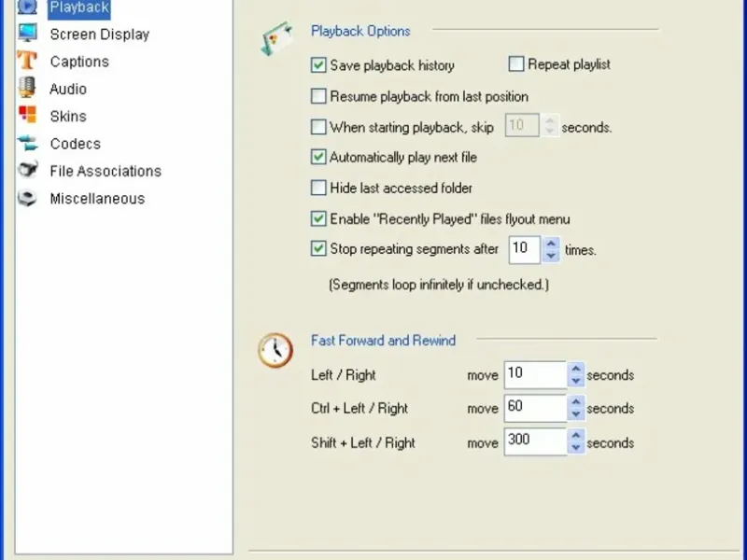Click the Ctrl + Left / Right seconds field
The width and height of the screenshot is (747, 560).
coord(535,408)
